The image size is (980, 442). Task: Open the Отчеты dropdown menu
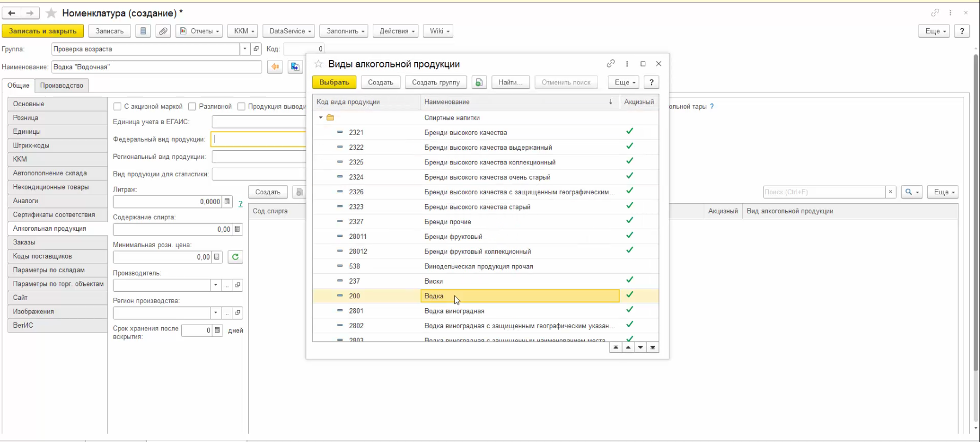pos(199,31)
